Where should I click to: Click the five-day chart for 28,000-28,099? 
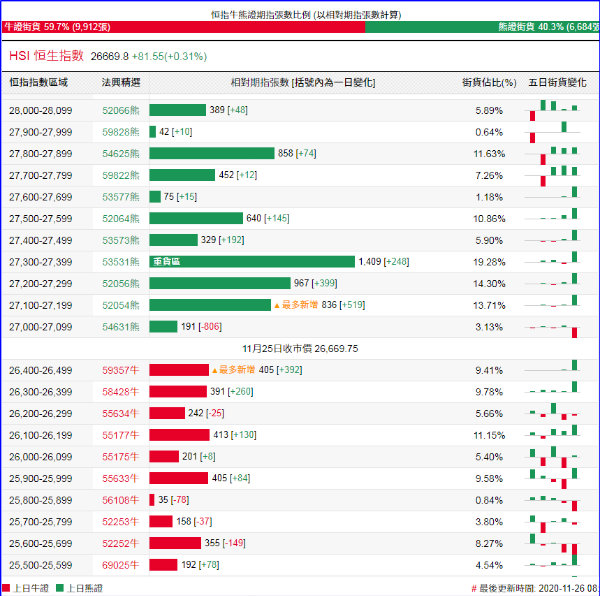click(x=553, y=111)
